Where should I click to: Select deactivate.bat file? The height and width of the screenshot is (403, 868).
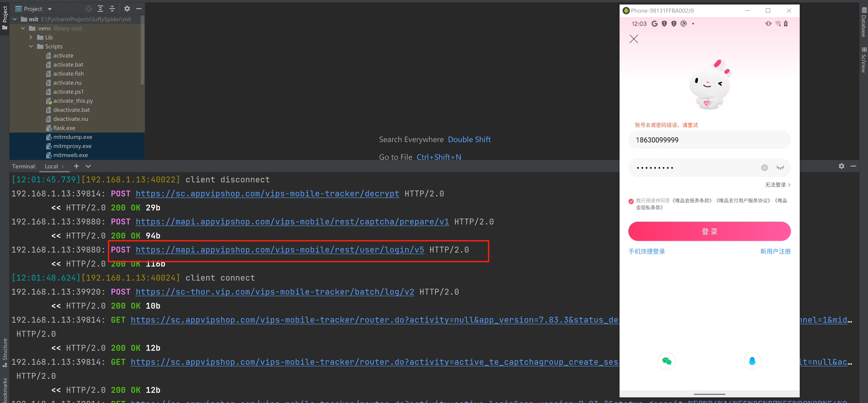coord(71,110)
